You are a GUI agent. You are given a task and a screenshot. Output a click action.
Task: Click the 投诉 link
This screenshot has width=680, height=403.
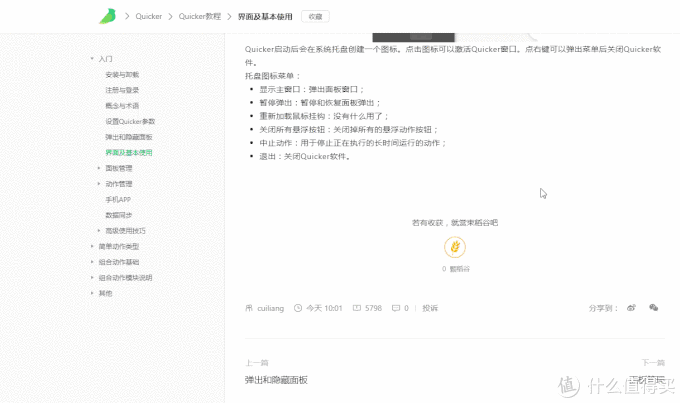(430, 308)
